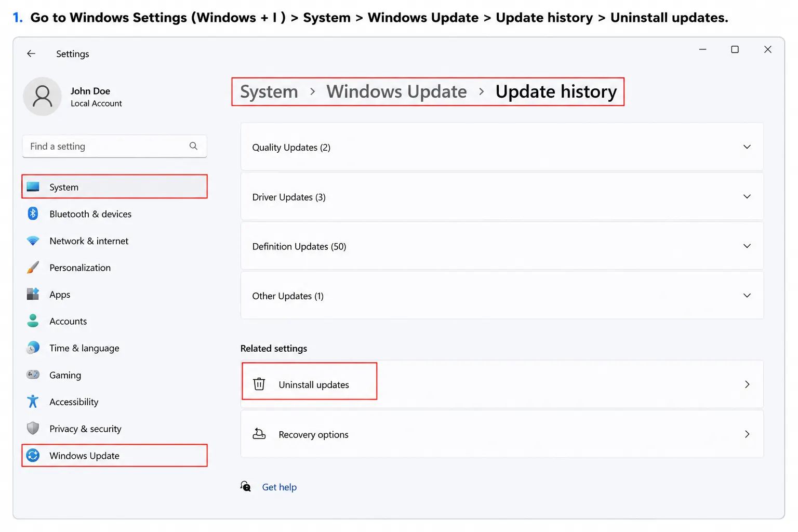Click the Definition Updates (50) label

[x=299, y=246]
